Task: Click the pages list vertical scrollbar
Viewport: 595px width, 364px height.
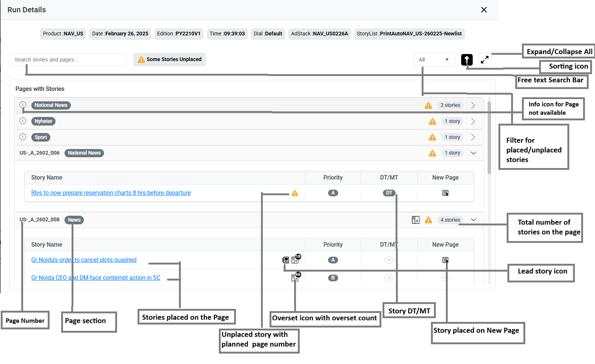Action: tap(489, 138)
